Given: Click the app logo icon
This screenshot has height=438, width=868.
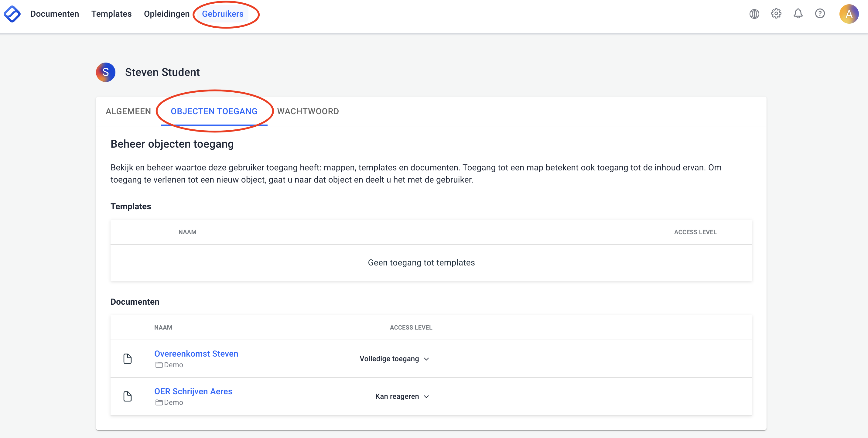Looking at the screenshot, I should pyautogui.click(x=12, y=14).
